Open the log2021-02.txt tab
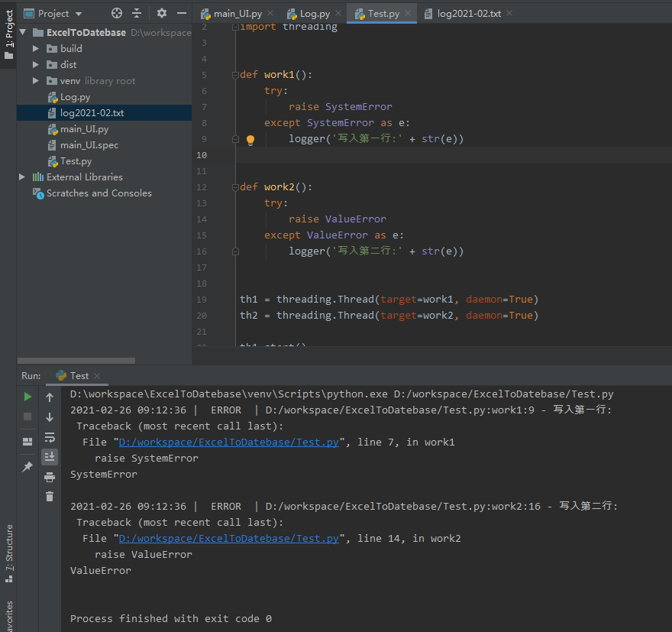 coord(464,13)
